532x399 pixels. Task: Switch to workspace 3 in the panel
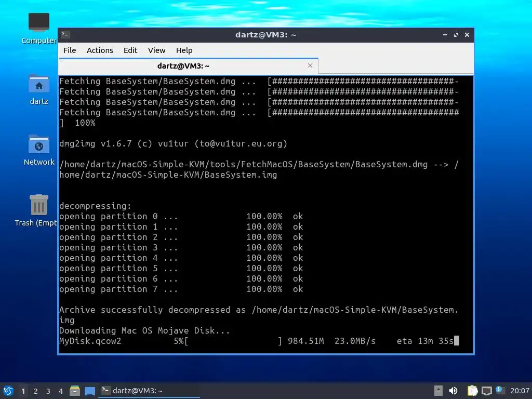coord(48,391)
